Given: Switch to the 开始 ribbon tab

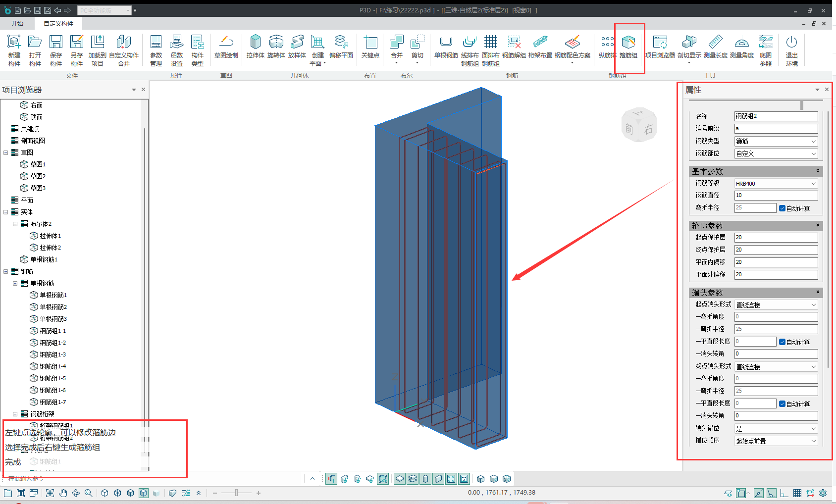Looking at the screenshot, I should [17, 24].
